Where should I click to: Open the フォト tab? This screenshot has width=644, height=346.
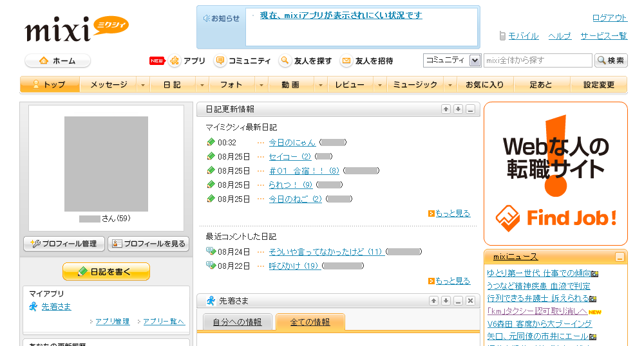(232, 84)
